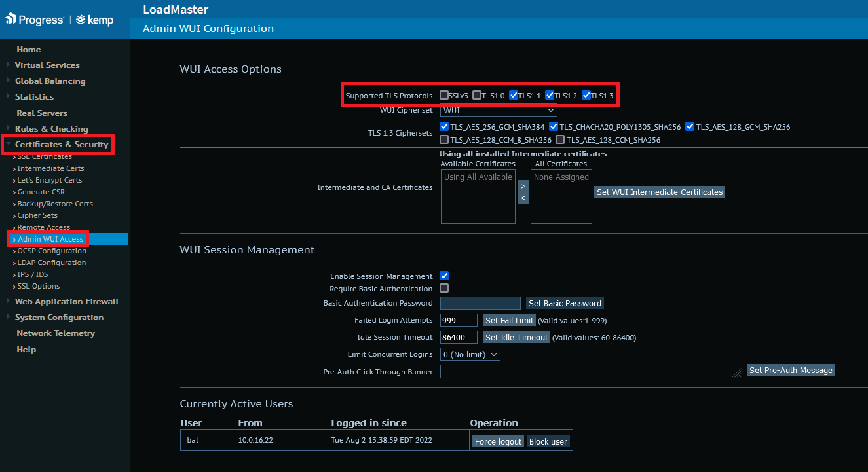The image size is (868, 472).
Task: Collapse Certificates & Security section
Action: 62,145
